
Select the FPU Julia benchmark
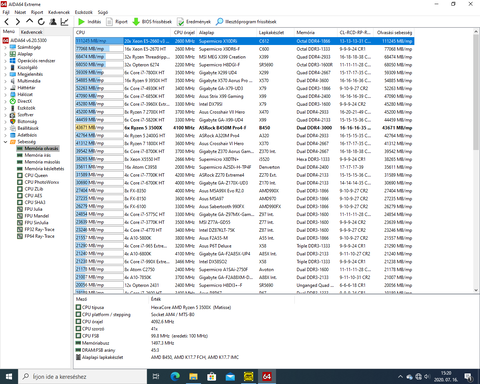click(30, 209)
